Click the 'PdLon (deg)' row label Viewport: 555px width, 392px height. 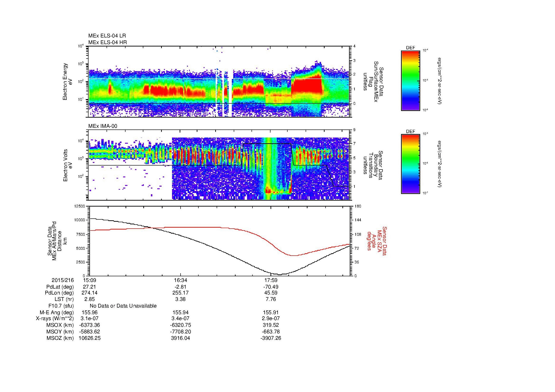(x=59, y=293)
